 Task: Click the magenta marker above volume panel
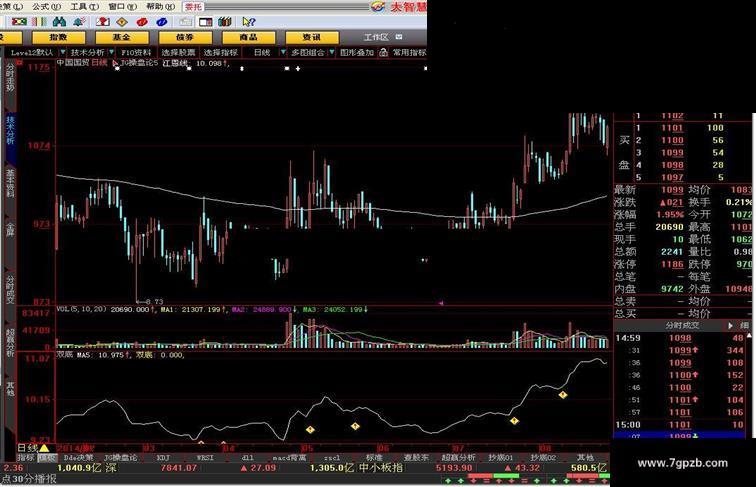pos(441,303)
